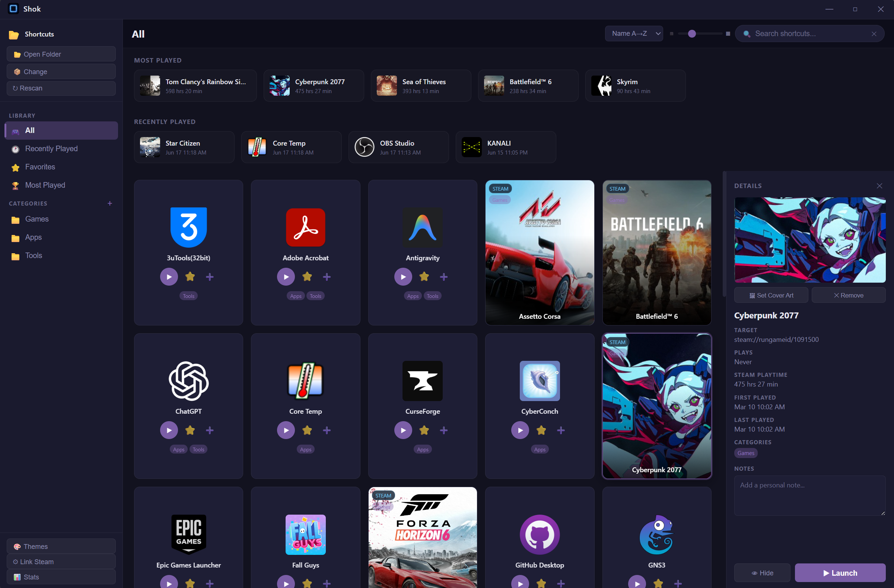The height and width of the screenshot is (588, 894).
Task: Rescan the shortcuts folder
Action: 61,88
